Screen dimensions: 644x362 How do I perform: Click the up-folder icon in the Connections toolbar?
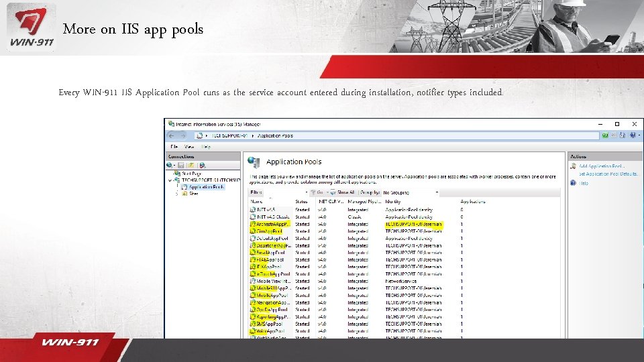191,166
